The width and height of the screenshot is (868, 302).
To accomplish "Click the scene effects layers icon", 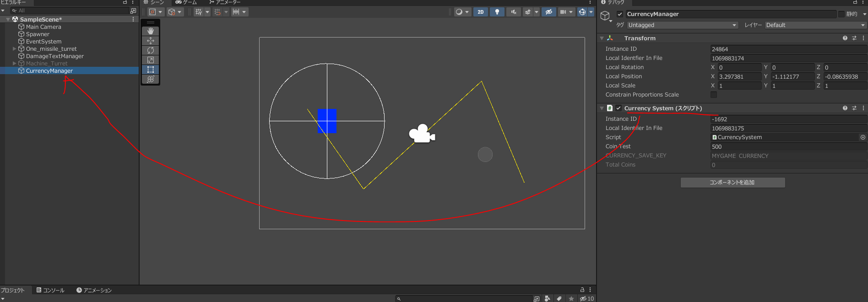I will 528,12.
